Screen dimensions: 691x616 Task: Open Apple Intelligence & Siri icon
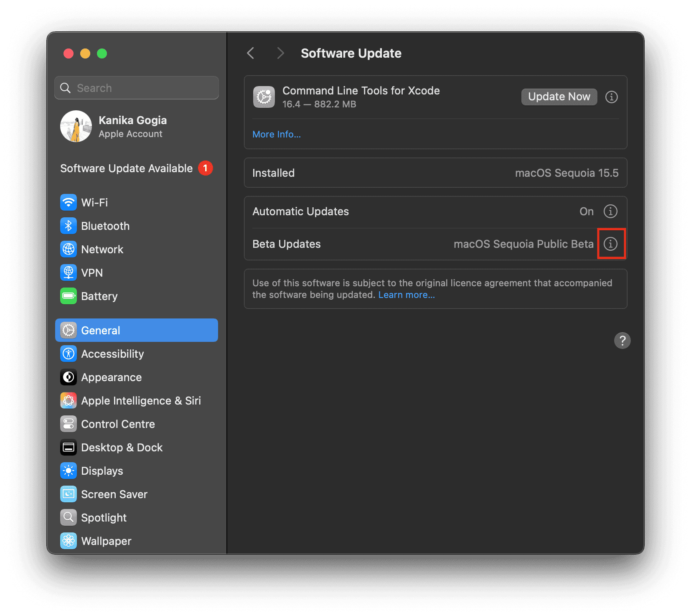(69, 400)
